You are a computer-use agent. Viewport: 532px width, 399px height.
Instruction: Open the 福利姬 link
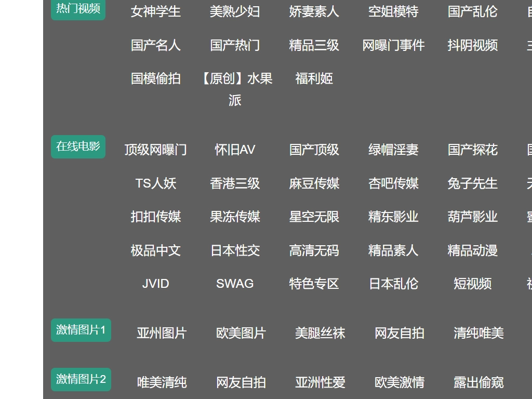point(314,78)
